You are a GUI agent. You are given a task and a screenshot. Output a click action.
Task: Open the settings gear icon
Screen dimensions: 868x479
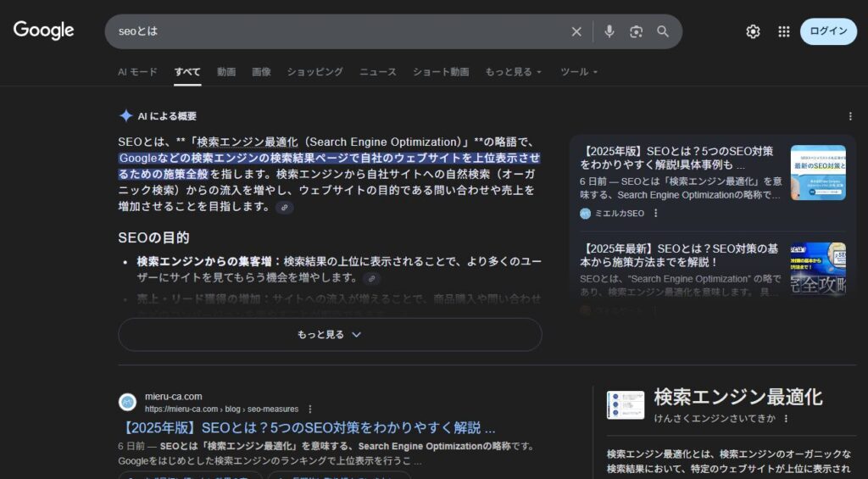[x=753, y=31]
